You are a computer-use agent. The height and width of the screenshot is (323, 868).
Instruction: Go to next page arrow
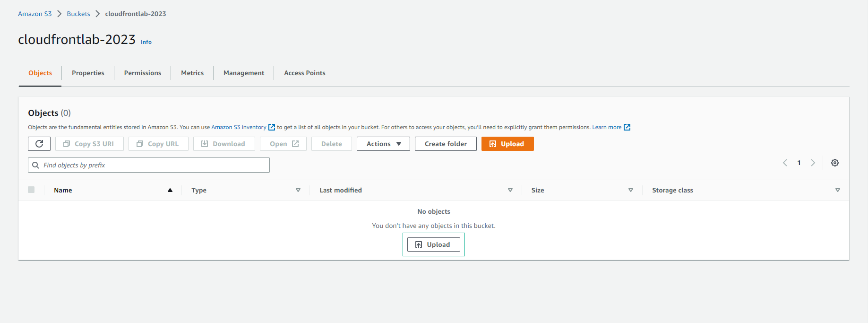813,163
